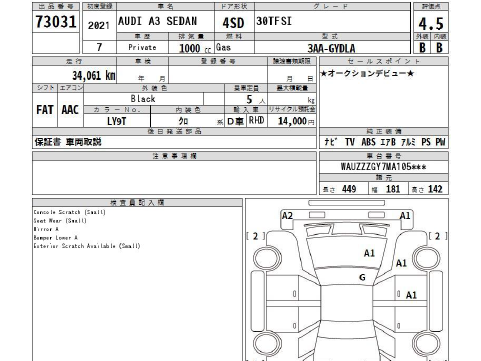The width and height of the screenshot is (481, 361).
Task: Click the G mark on the windshield
Action: 362,277
